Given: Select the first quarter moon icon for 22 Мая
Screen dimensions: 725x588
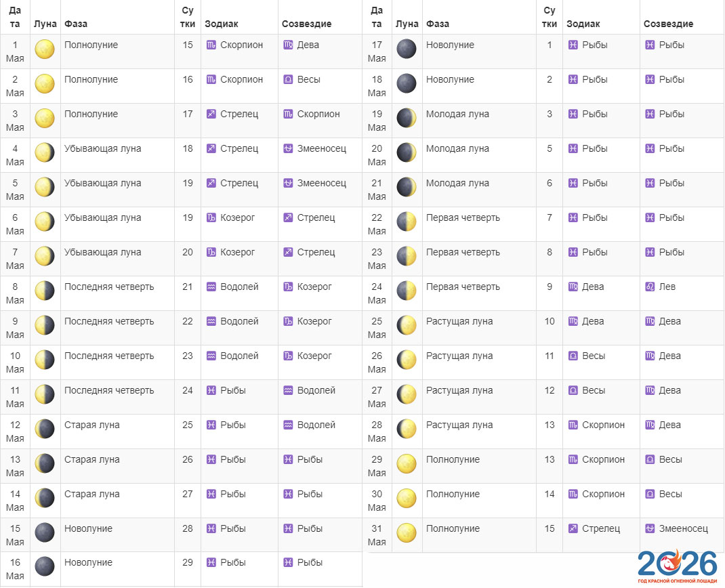Looking at the screenshot, I should [407, 222].
